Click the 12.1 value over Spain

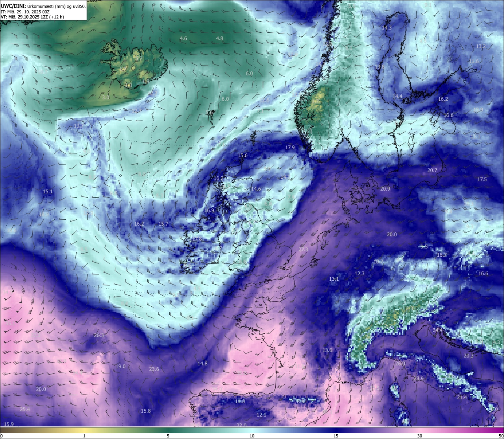coord(261,415)
